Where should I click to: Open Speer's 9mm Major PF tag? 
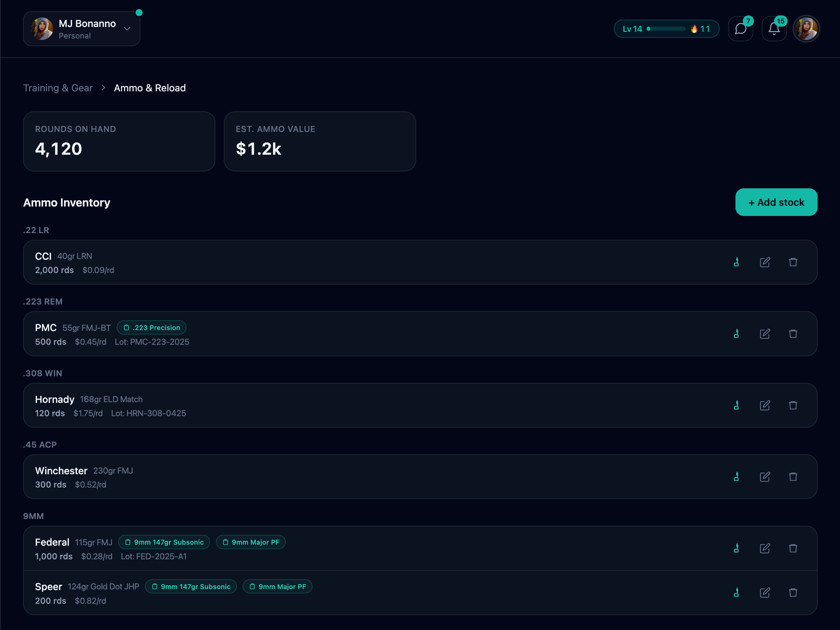(x=277, y=587)
